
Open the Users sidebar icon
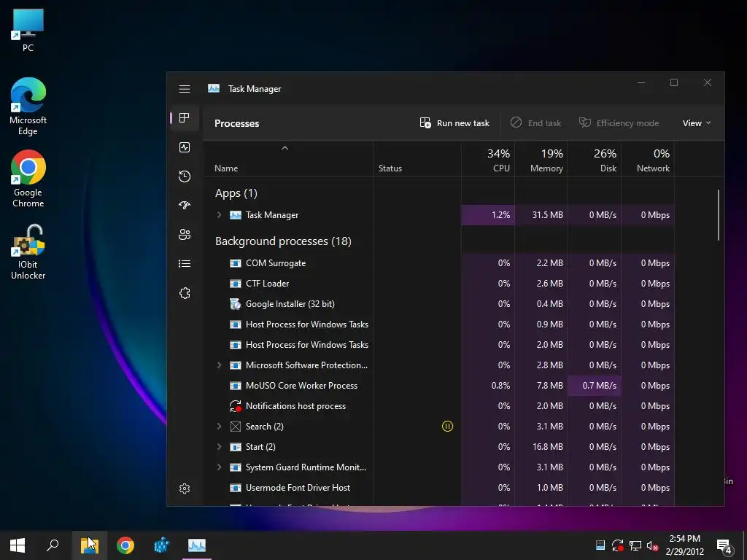click(185, 234)
